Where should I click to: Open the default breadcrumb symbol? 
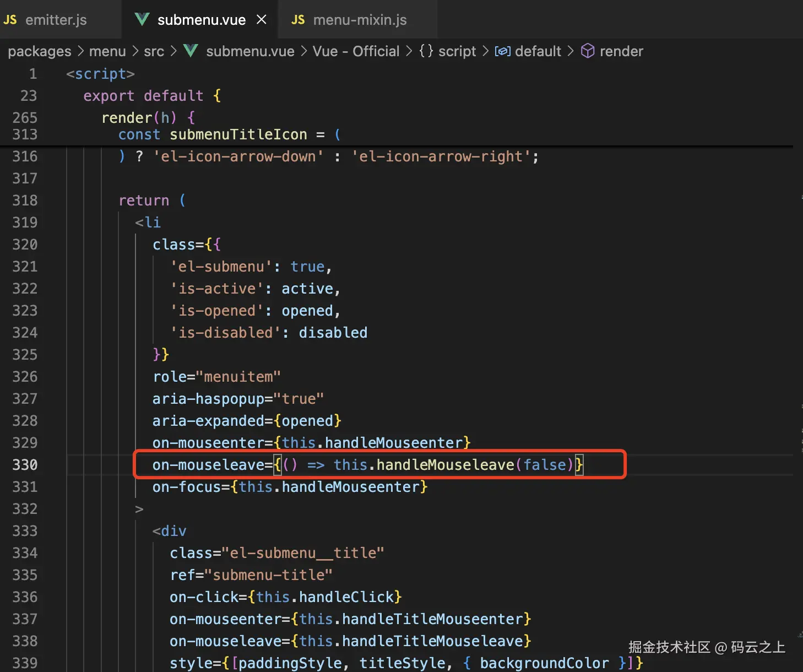pyautogui.click(x=538, y=51)
